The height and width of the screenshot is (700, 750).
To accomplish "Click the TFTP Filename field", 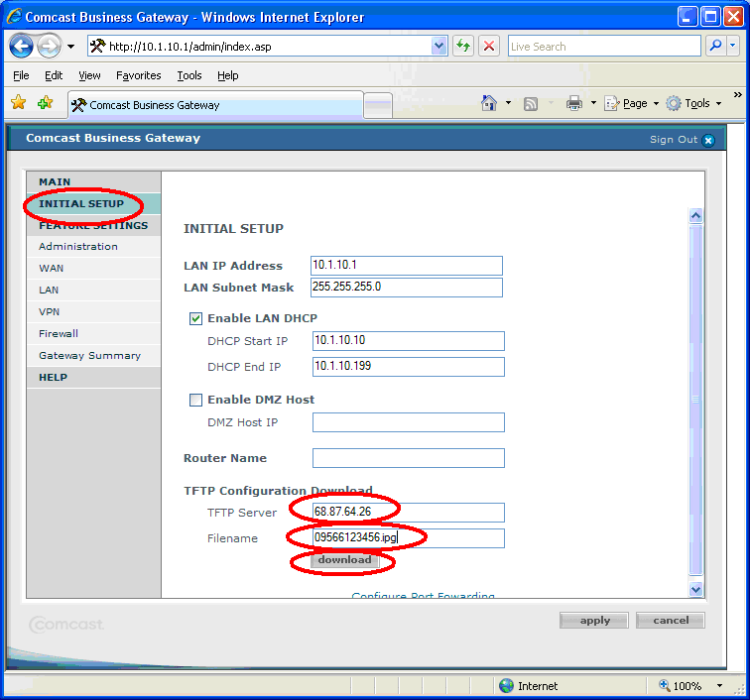I will point(409,538).
